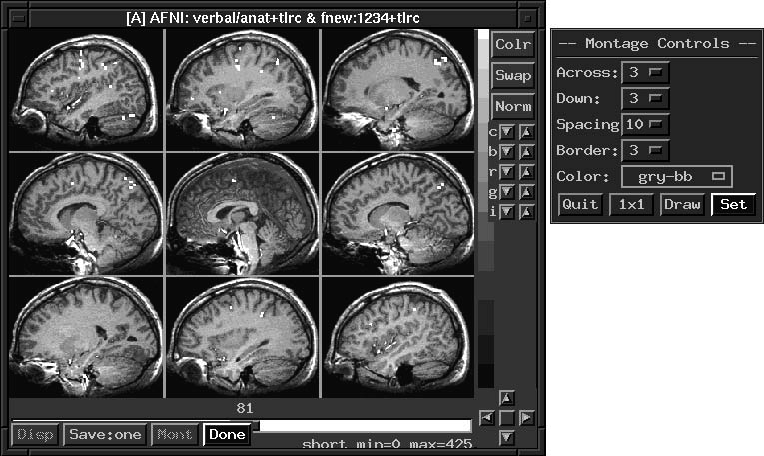The image size is (764, 456).
Task: Click the g down arrow for gamma
Action: tap(507, 192)
